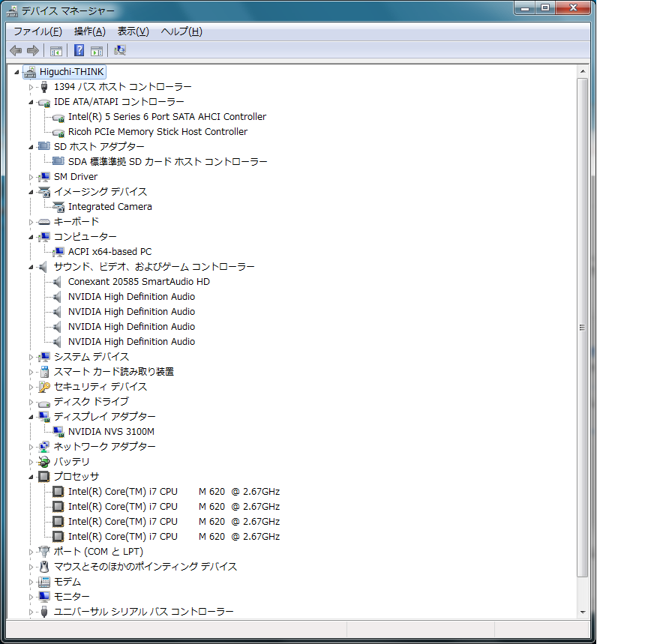Click the Higuchi-THINK computer icon
Viewport: 648px width, 644px height.
(x=30, y=72)
